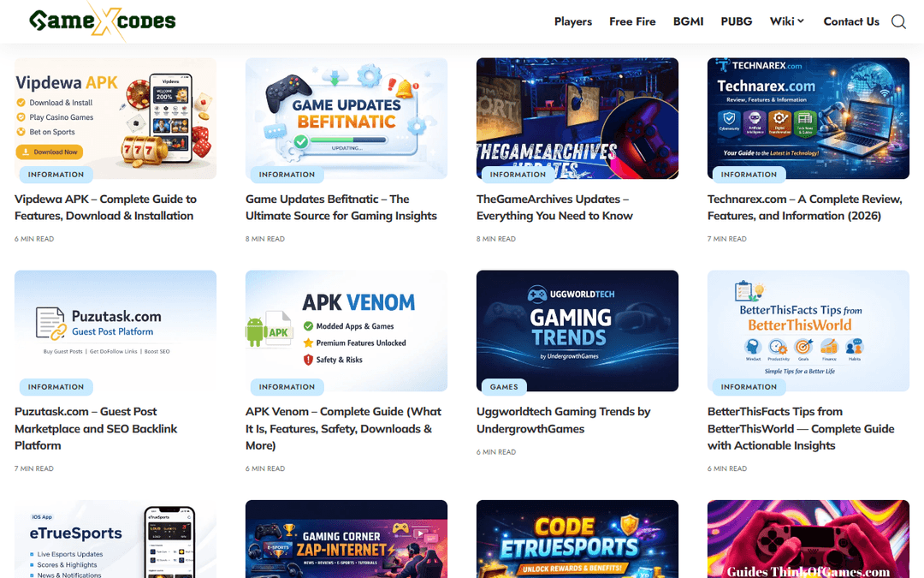Image resolution: width=924 pixels, height=578 pixels.
Task: Open the Players menu item
Action: point(572,21)
